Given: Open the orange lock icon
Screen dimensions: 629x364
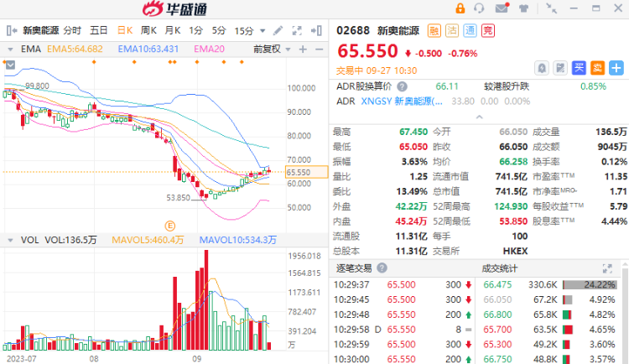Looking at the screenshot, I should click(460, 8).
